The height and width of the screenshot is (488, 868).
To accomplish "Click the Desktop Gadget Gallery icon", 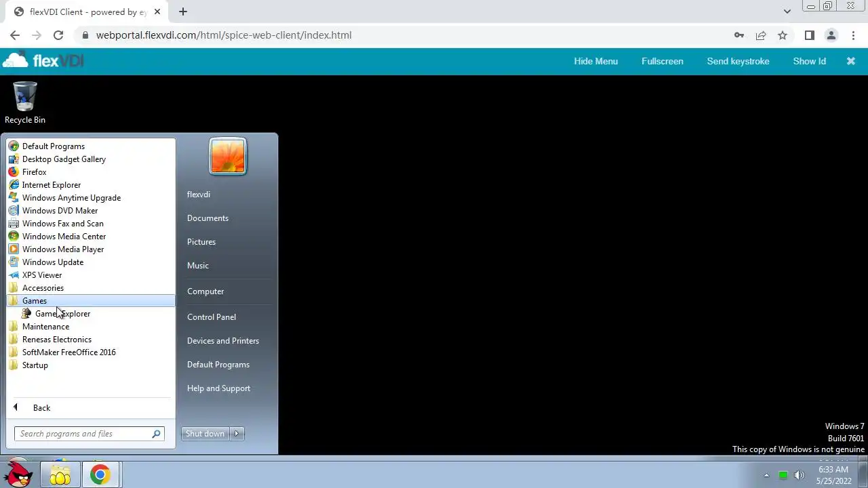I will click(14, 159).
